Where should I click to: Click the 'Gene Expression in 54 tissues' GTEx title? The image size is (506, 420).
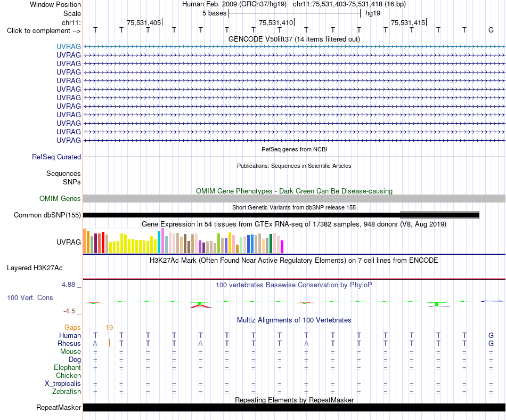[294, 224]
